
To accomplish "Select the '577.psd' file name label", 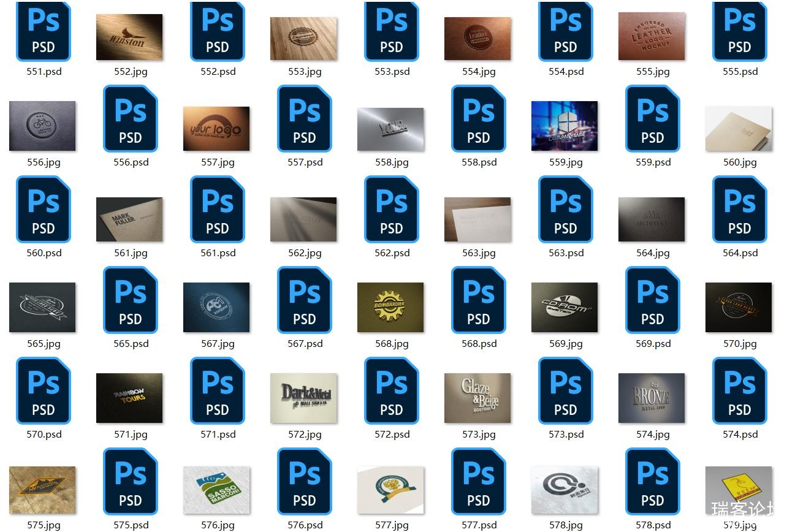I will [479, 525].
